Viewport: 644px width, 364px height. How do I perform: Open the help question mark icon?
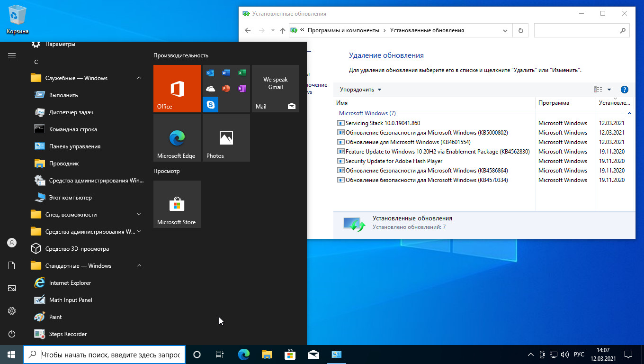(x=624, y=90)
